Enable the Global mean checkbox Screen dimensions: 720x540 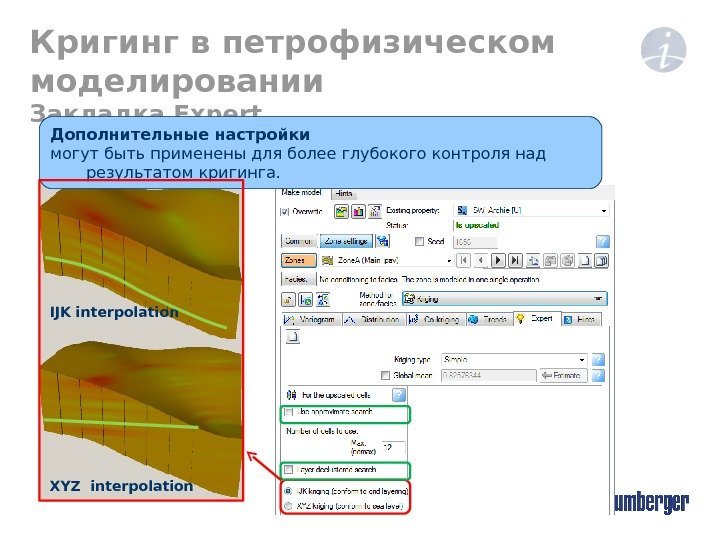(x=385, y=375)
